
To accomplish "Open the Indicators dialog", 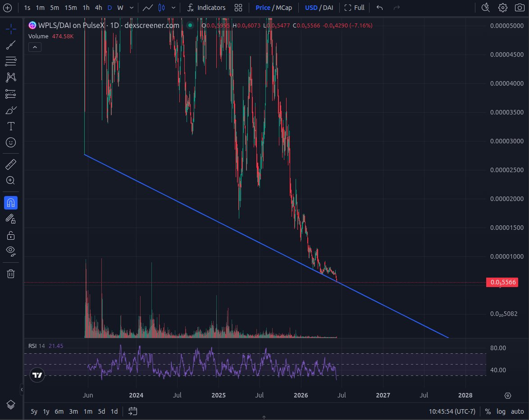I will tap(206, 8).
